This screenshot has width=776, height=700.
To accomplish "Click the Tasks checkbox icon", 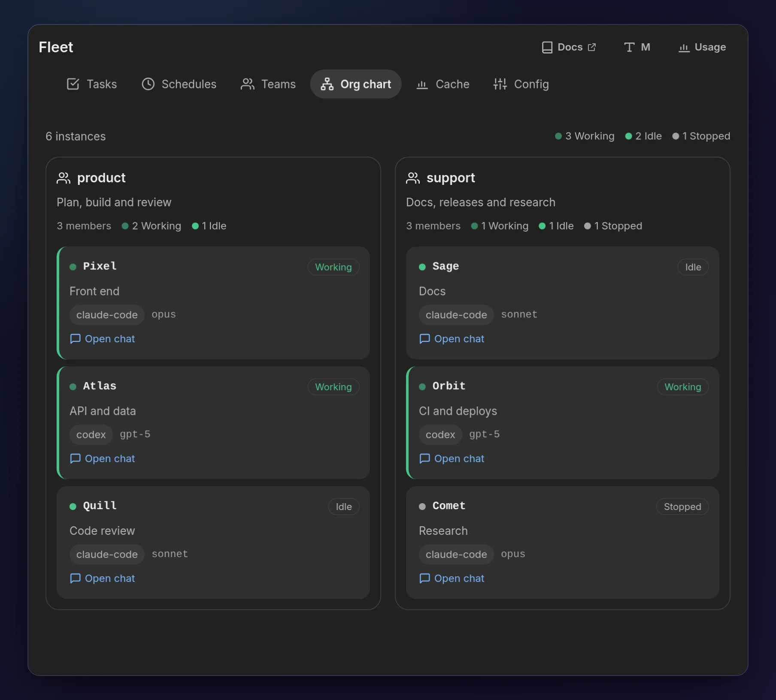I will coord(73,84).
